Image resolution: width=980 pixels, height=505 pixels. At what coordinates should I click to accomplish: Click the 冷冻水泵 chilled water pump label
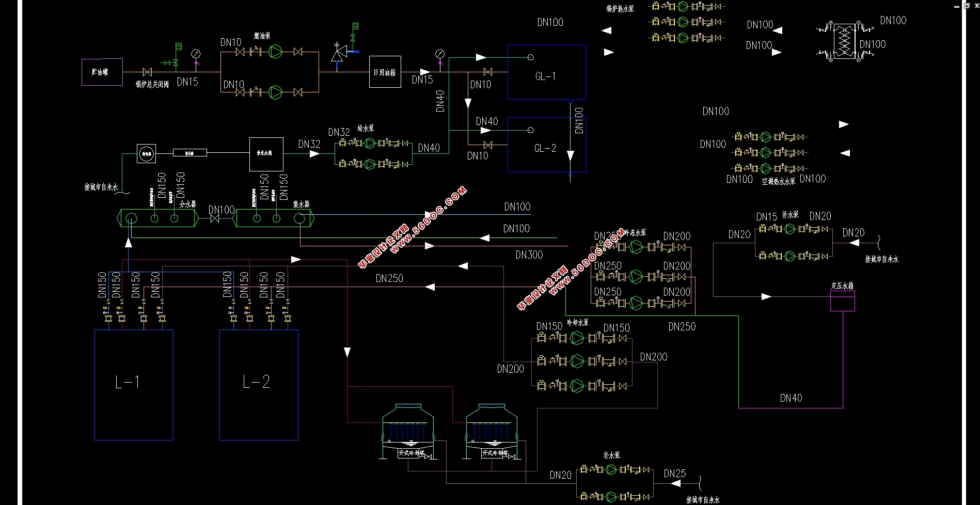[x=635, y=232]
